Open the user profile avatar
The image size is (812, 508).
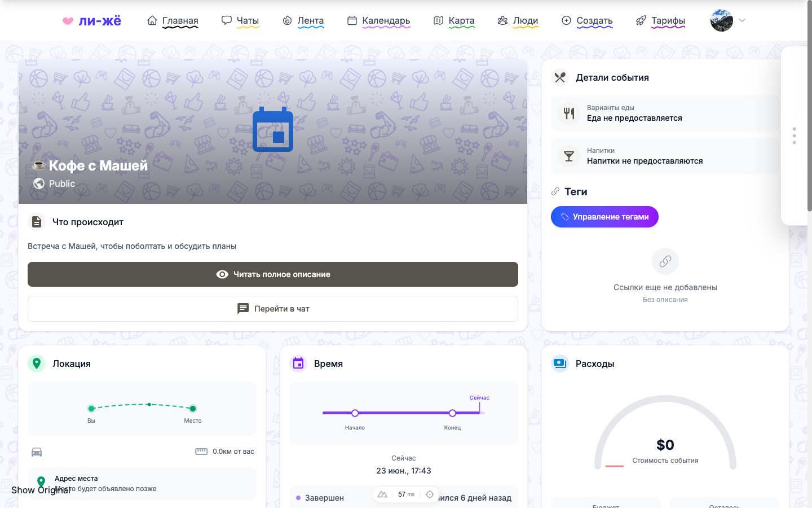coord(722,20)
